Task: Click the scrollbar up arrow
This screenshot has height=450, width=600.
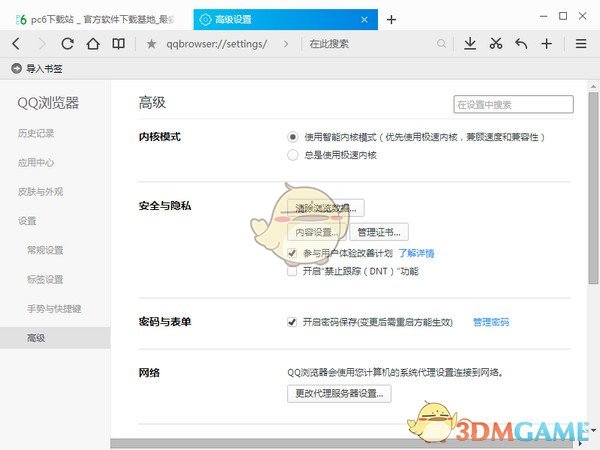Action: click(593, 86)
